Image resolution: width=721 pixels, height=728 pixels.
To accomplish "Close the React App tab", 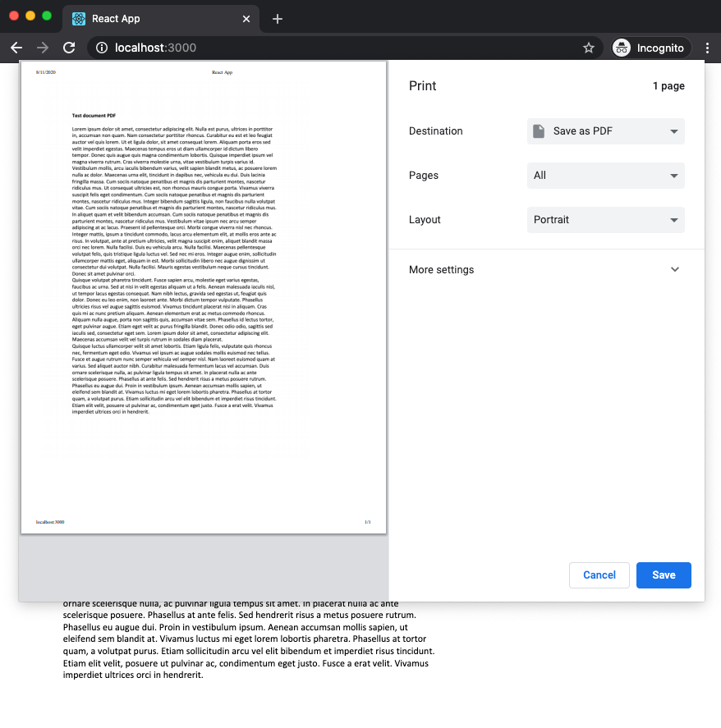I will pyautogui.click(x=246, y=18).
